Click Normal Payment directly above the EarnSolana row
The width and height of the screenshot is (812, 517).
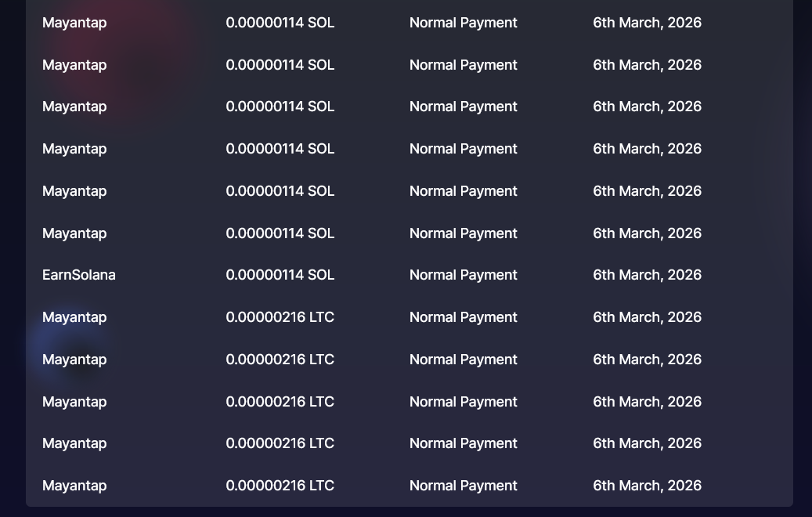point(464,233)
